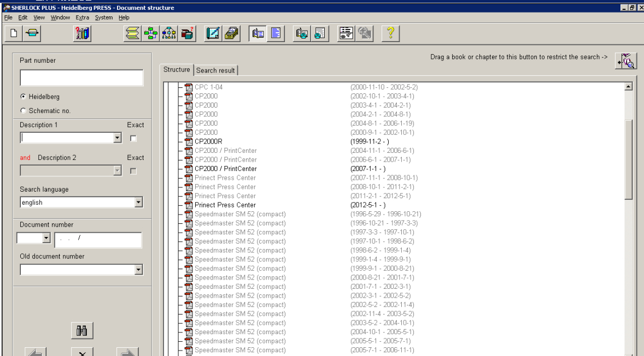The height and width of the screenshot is (356, 644).
Task: Click the hierarchy tree chart toolbar icon
Action: pos(169,33)
